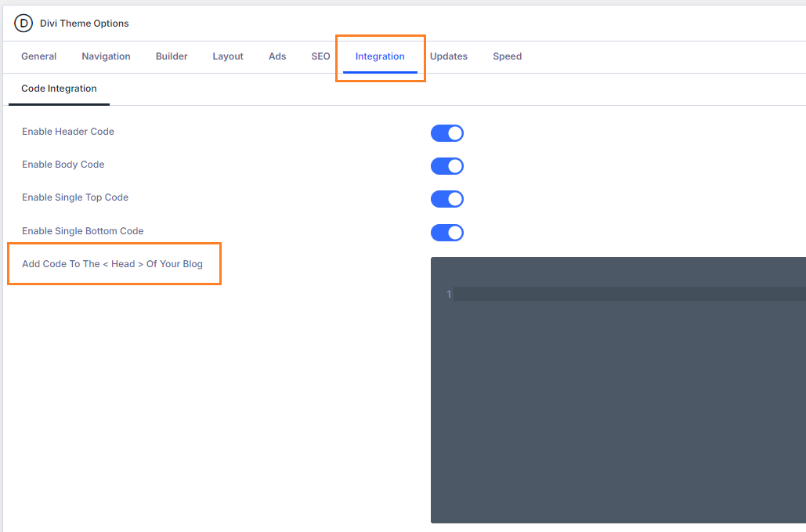Open the General tab
Viewport: 806px width, 532px height.
point(38,56)
